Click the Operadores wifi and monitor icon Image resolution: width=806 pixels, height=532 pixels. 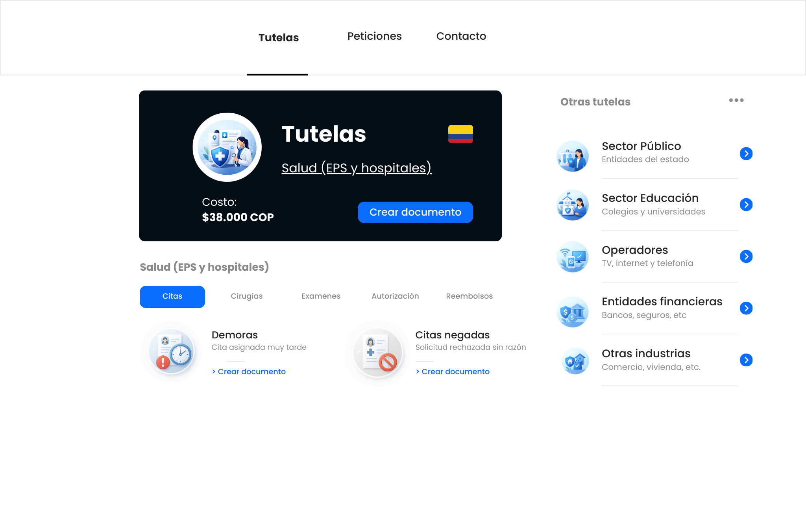[x=573, y=257]
